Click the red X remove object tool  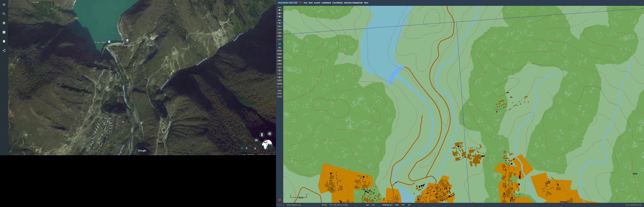coord(279,87)
